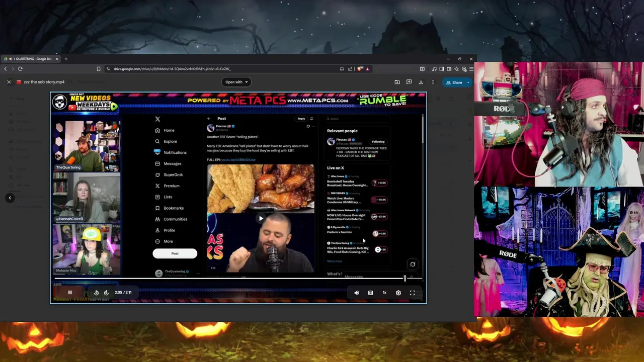Click the white Post button
Image resolution: width=644 pixels, height=362 pixels.
[x=175, y=253]
